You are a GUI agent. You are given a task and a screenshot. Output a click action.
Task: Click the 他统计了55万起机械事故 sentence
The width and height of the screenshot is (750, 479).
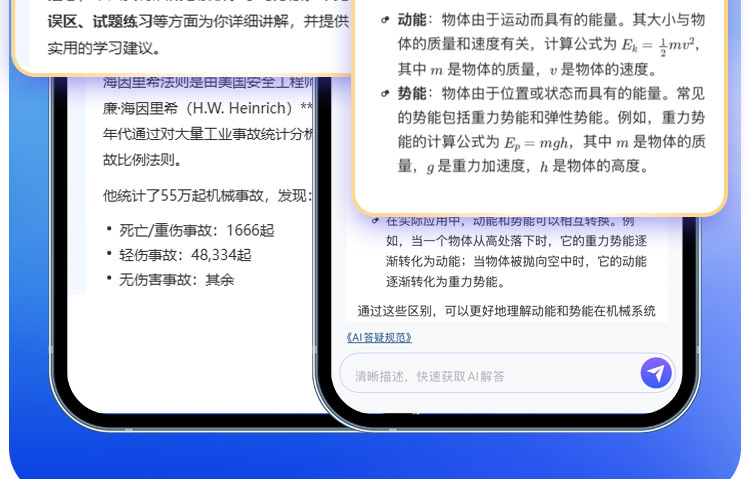(208, 194)
